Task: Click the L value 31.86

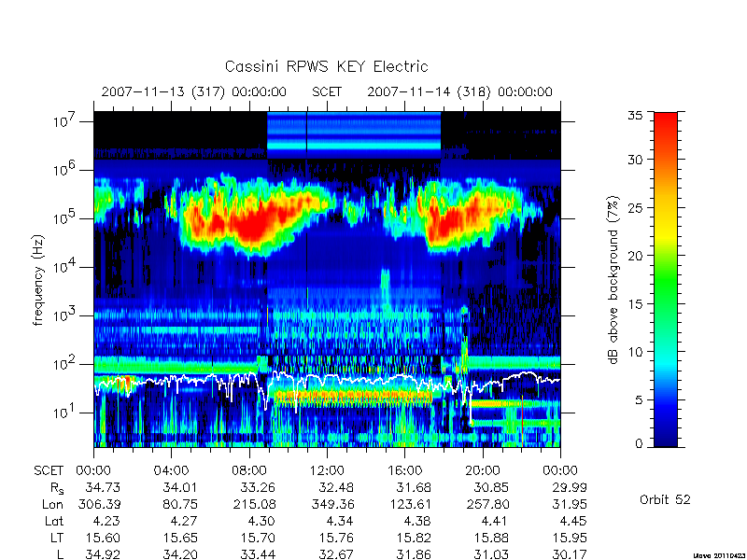Action: click(413, 554)
